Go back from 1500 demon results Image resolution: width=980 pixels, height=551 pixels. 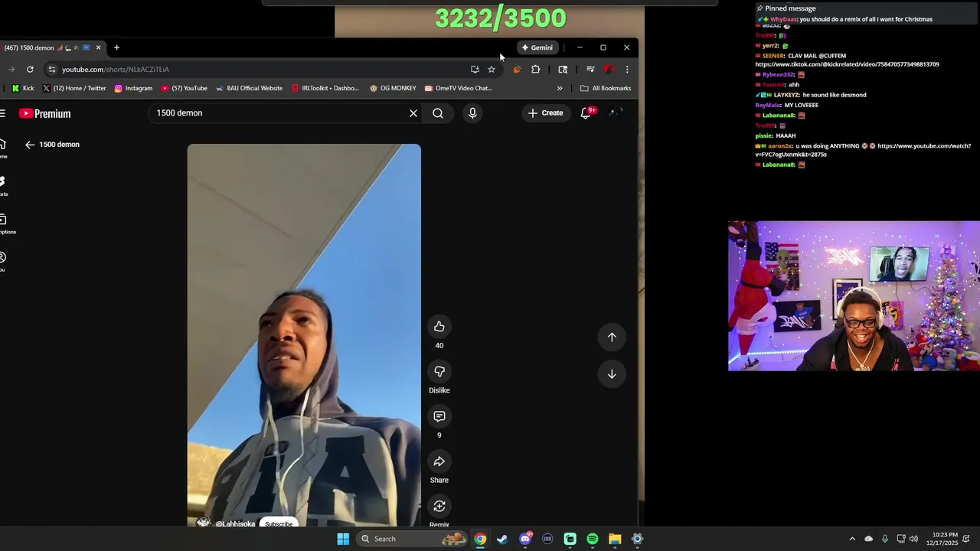point(30,145)
